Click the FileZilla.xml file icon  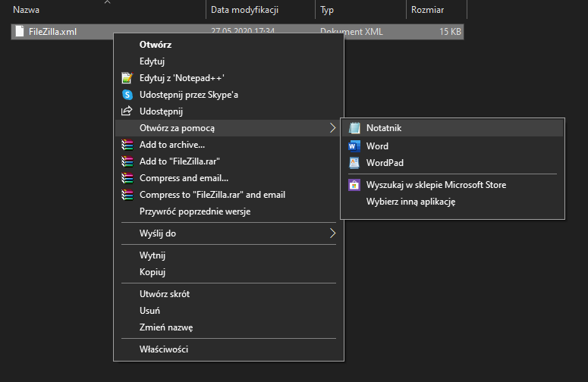pyautogui.click(x=20, y=32)
